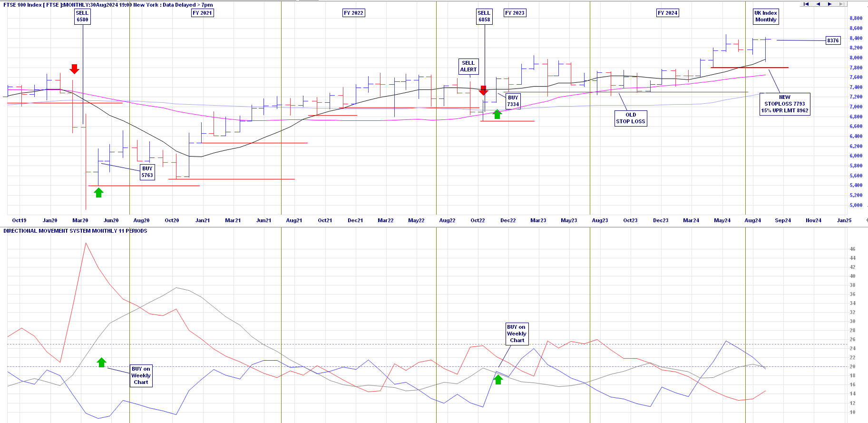Click the Directional Movement System Monthly title
The width and height of the screenshot is (868, 423).
pos(75,231)
